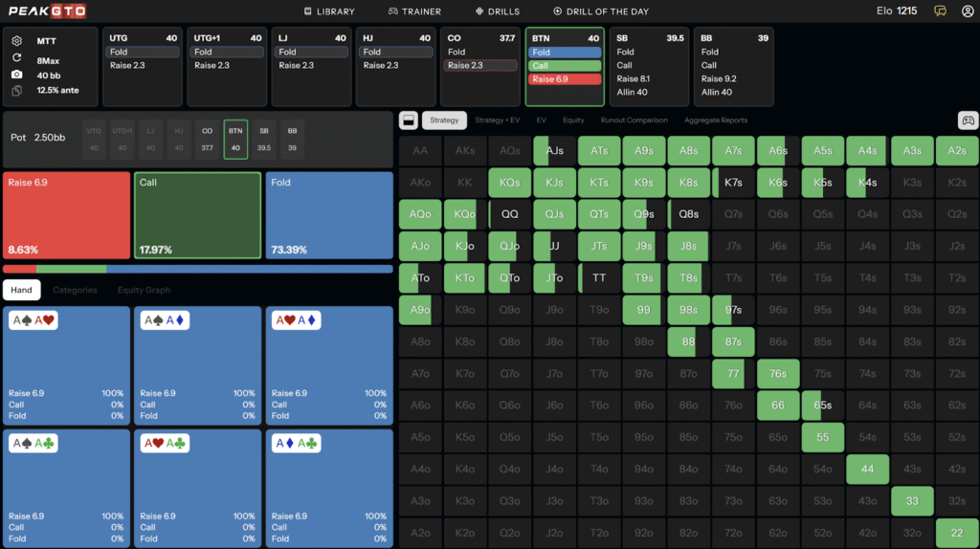
Task: Click the refresh icon beside 8Max
Action: (x=17, y=58)
